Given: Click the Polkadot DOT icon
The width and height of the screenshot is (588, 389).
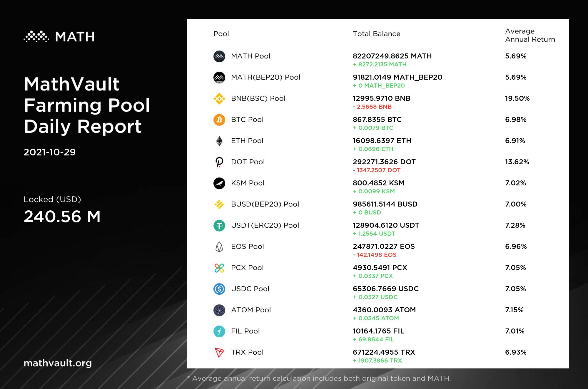Looking at the screenshot, I should pyautogui.click(x=219, y=162).
